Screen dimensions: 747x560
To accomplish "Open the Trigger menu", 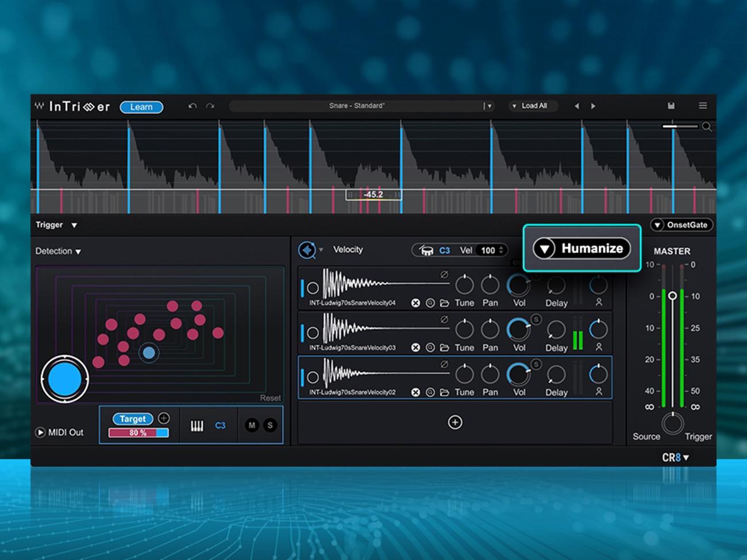I will [x=56, y=225].
